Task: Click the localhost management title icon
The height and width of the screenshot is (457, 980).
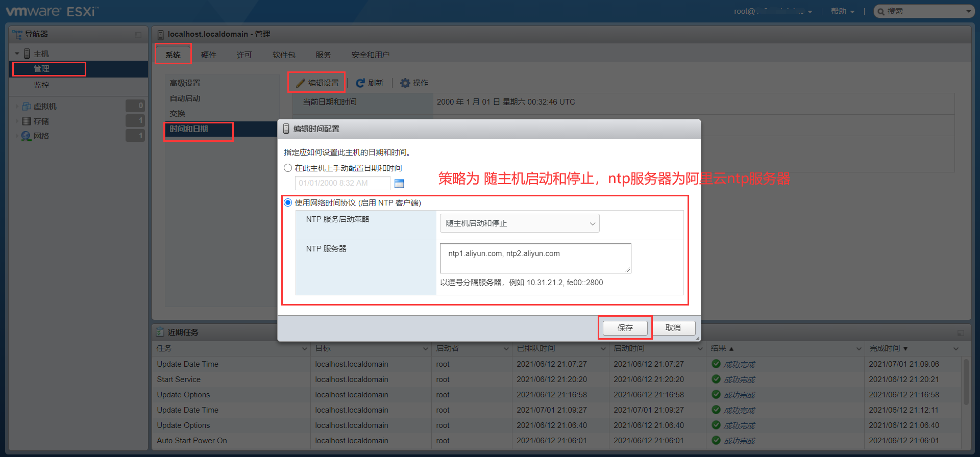Action: coord(161,35)
